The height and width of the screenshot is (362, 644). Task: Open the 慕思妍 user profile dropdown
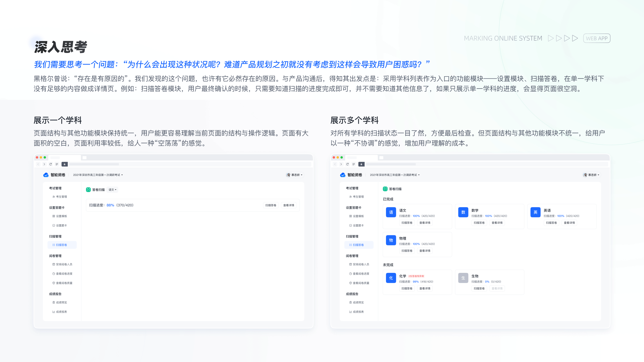(294, 175)
